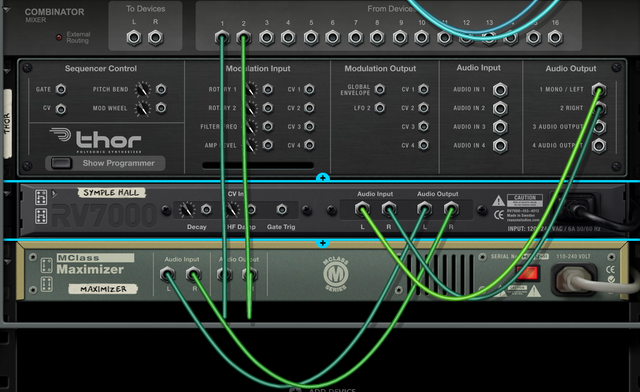
Task: Click From Devices jack 8 on Combinator
Action: point(377,38)
